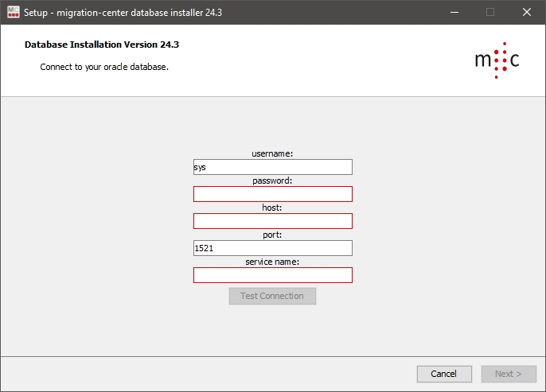Click the 'Database Installation Version 24.3' heading

point(107,45)
